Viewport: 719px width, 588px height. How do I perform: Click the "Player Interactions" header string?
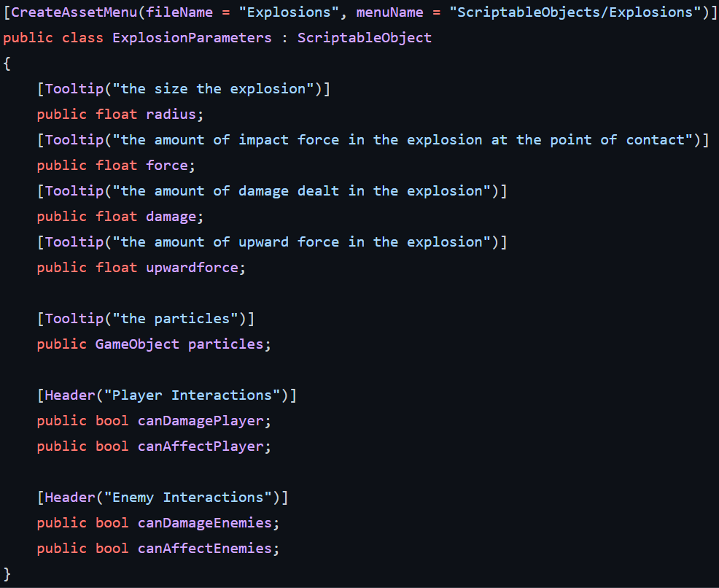pyautogui.click(x=192, y=395)
